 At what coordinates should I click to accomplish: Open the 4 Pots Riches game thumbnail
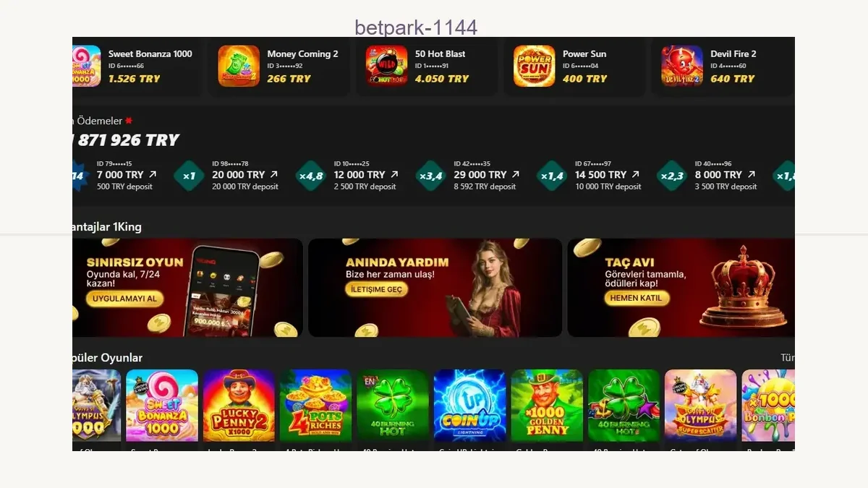coord(316,406)
